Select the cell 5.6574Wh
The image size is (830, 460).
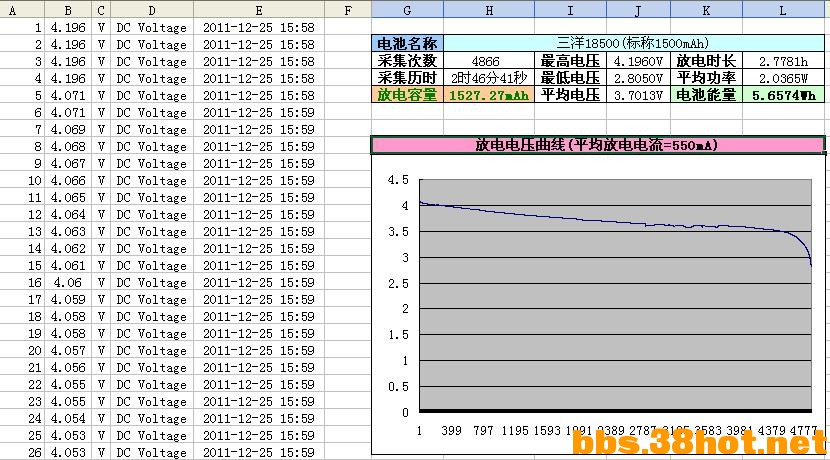coord(783,95)
